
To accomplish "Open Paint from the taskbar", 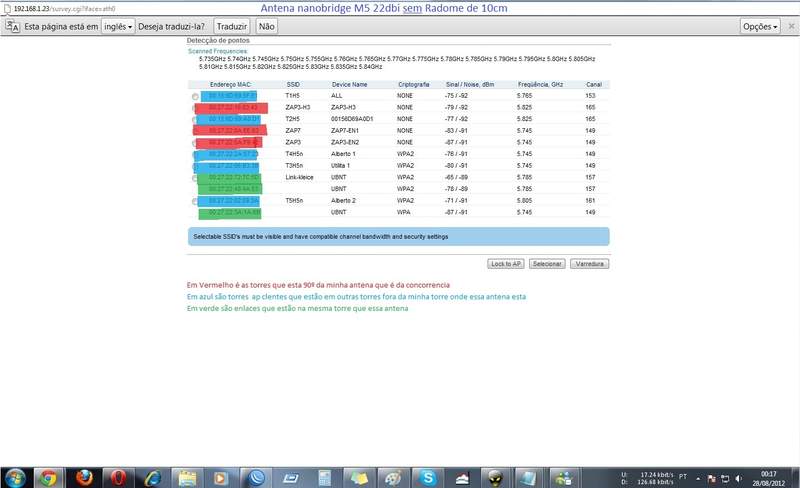I will click(x=393, y=478).
